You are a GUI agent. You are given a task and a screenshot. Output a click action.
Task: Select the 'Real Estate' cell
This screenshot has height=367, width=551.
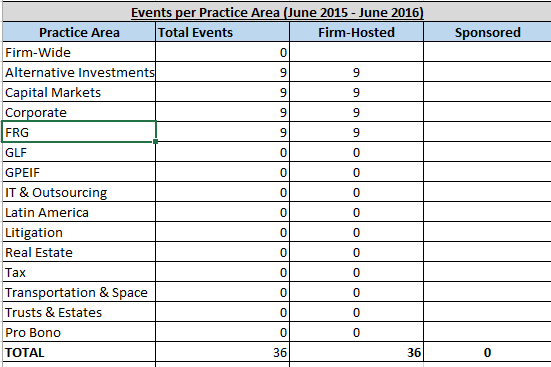tap(79, 252)
